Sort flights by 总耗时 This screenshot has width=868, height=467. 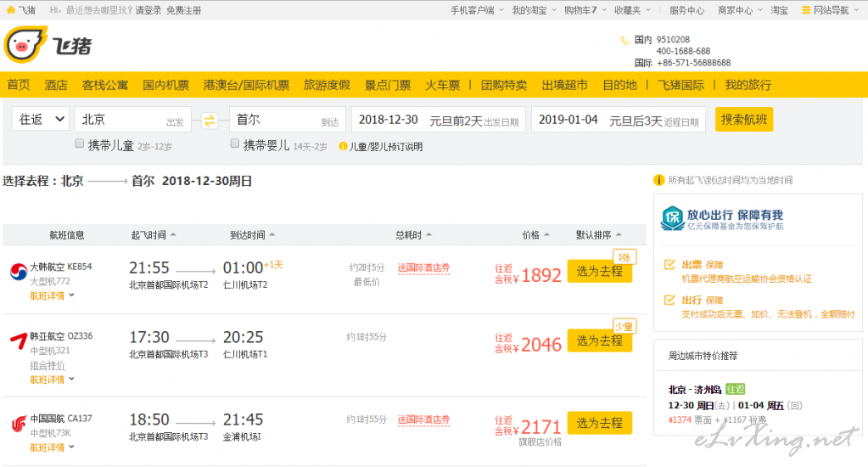tap(413, 235)
